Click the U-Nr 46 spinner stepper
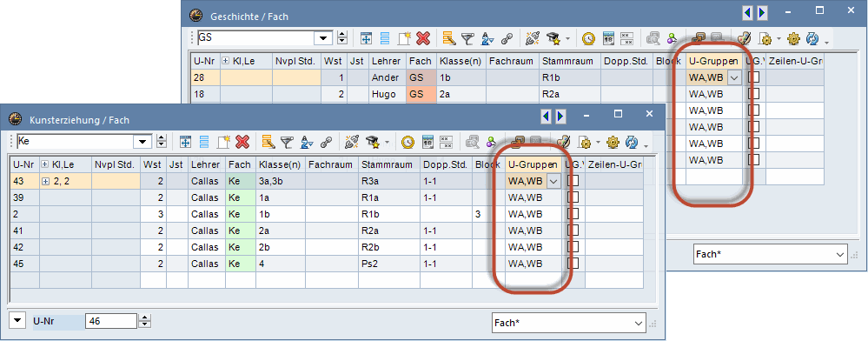The image size is (868, 341). 144,320
